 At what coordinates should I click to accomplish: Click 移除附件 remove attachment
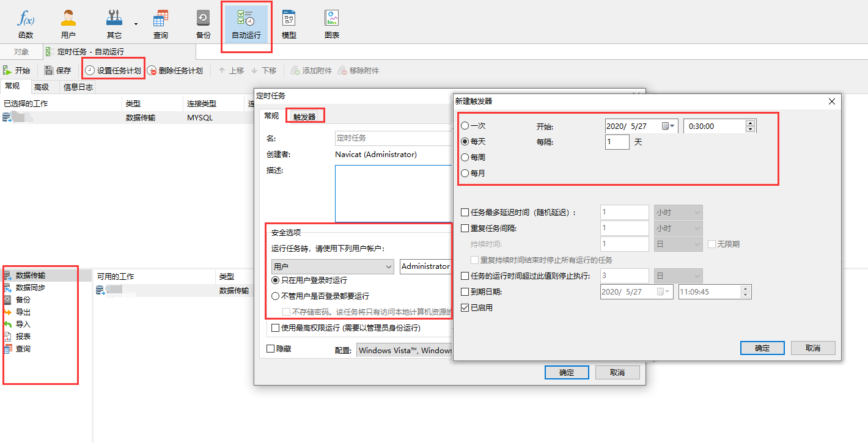tap(358, 70)
